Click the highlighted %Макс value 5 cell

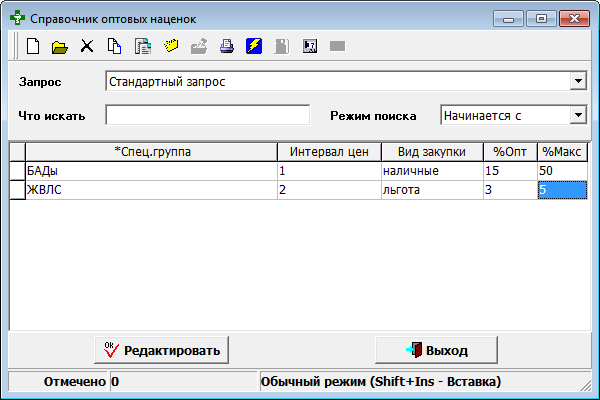click(x=562, y=190)
